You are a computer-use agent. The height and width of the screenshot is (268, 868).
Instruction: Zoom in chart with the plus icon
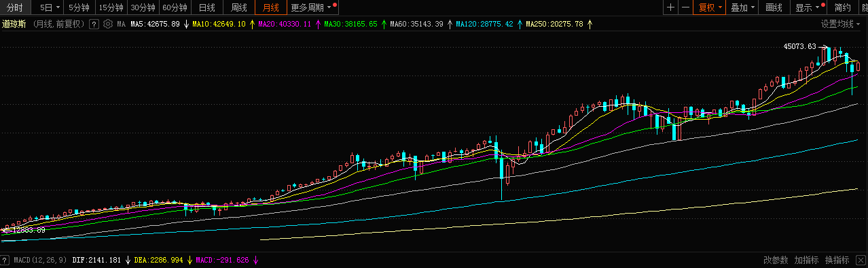point(670,7)
